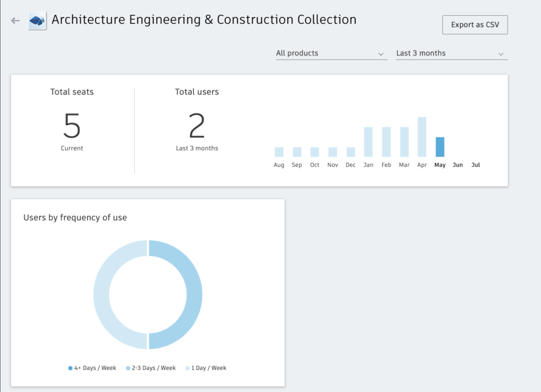This screenshot has height=392, width=541.
Task: Click the AEC Collection product icon
Action: pyautogui.click(x=38, y=21)
